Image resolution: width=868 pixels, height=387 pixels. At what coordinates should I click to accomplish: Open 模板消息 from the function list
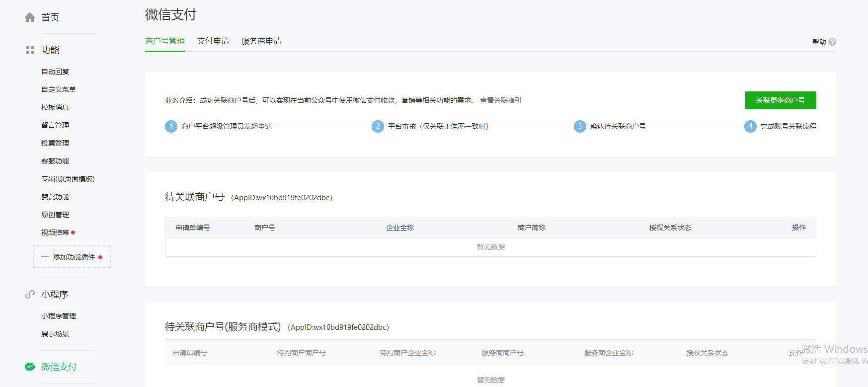pos(55,107)
